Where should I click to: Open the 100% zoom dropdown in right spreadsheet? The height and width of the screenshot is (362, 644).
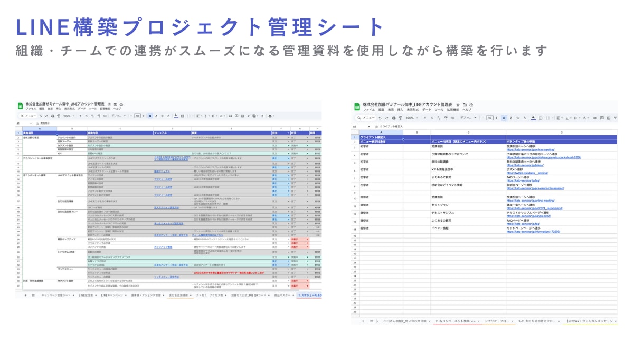click(412, 118)
